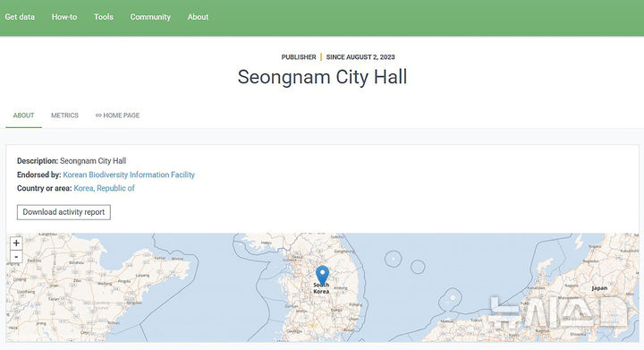This screenshot has width=644, height=350.
Task: Open the Tools menu
Action: (104, 17)
